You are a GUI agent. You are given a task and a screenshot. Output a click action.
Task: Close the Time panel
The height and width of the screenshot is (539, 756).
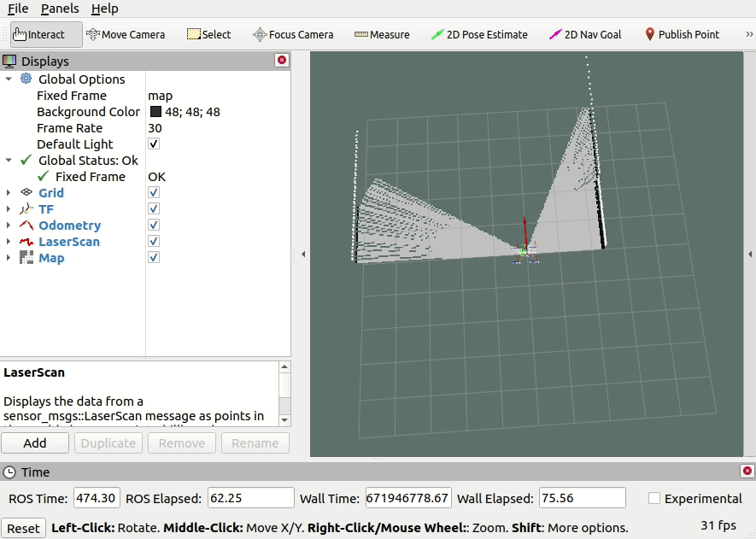[x=747, y=471]
